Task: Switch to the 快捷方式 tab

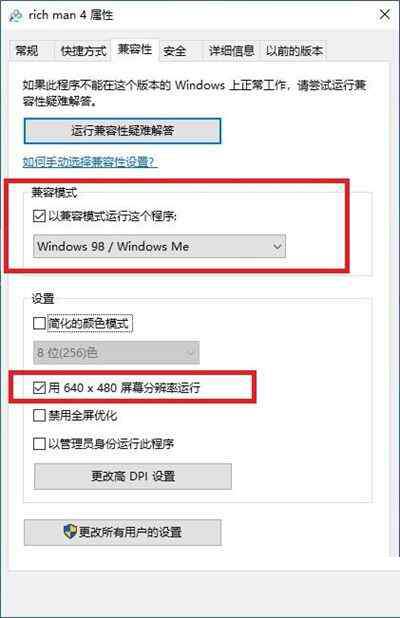Action: click(x=83, y=51)
